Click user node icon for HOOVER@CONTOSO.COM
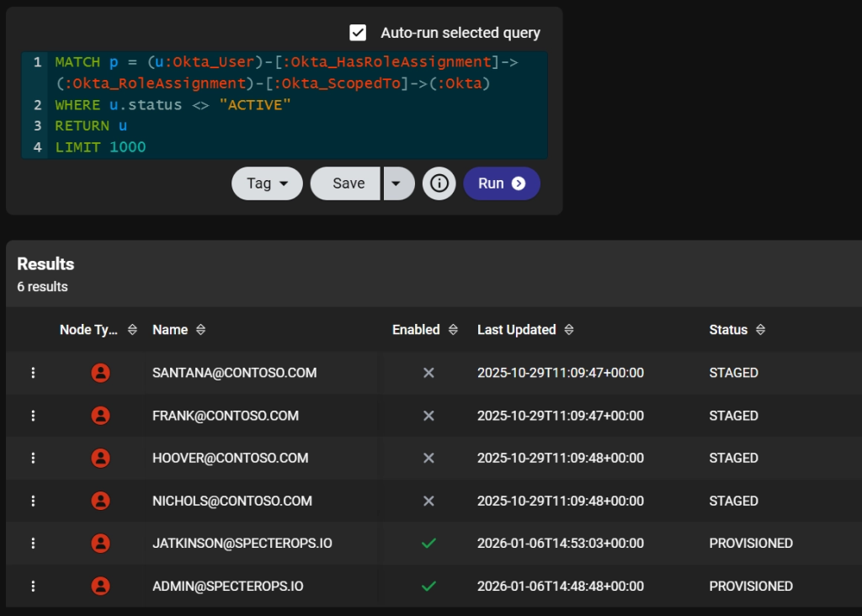 tap(100, 459)
